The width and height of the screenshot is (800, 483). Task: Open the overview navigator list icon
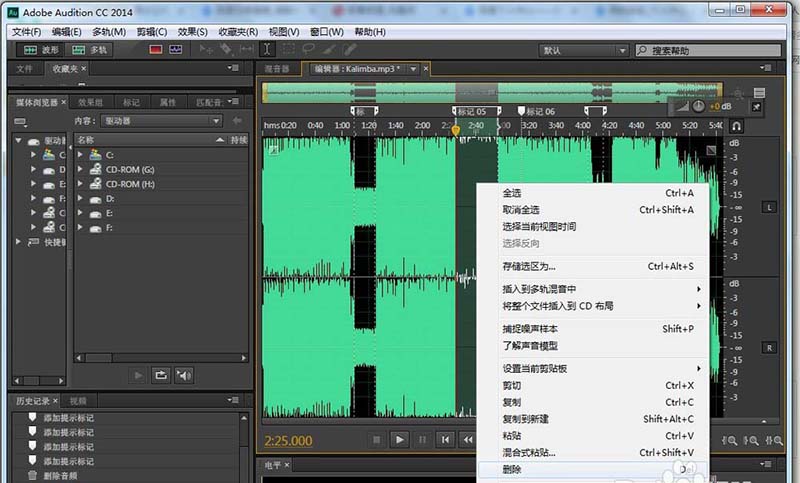[759, 93]
